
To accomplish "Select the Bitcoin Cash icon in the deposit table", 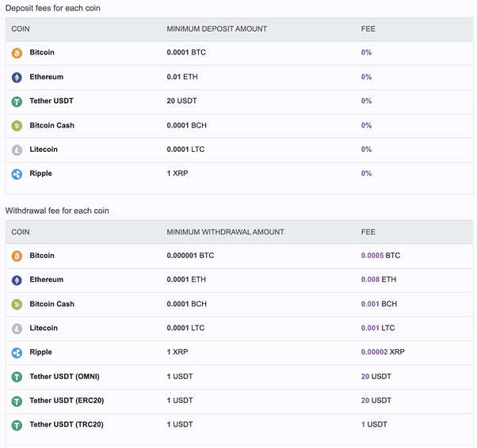I will [x=17, y=126].
